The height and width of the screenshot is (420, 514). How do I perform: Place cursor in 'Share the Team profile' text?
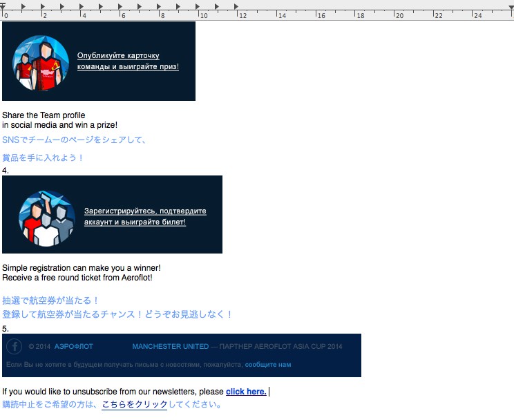(44, 115)
